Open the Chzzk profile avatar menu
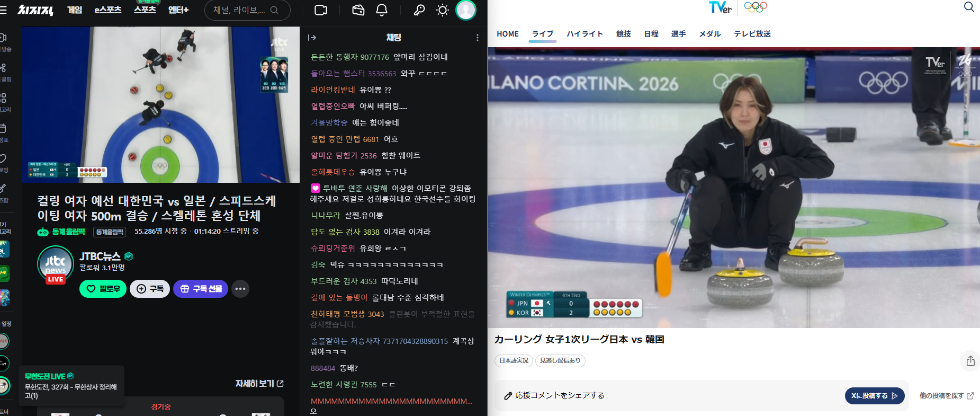Viewport: 980px width, 416px height. point(466,10)
